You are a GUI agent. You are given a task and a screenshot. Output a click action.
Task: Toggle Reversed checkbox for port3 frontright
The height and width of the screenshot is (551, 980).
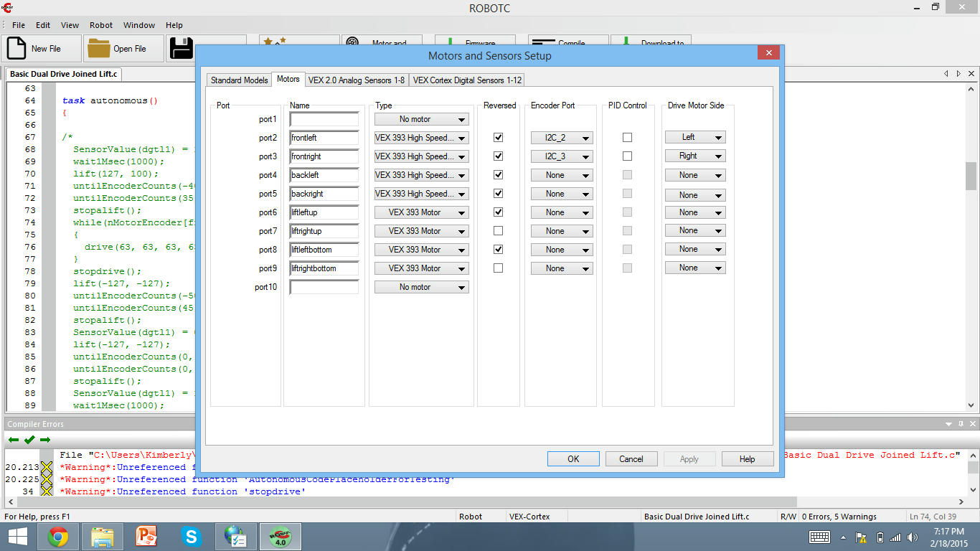coord(499,156)
